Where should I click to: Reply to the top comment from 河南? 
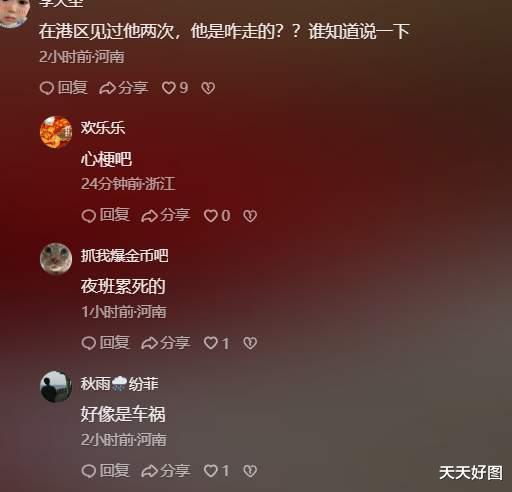63,88
